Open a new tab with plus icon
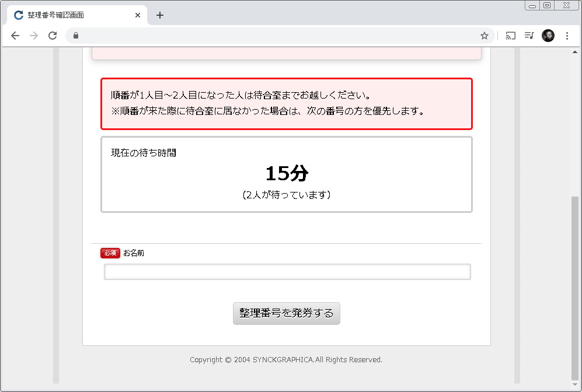The height and width of the screenshot is (392, 582). click(159, 15)
